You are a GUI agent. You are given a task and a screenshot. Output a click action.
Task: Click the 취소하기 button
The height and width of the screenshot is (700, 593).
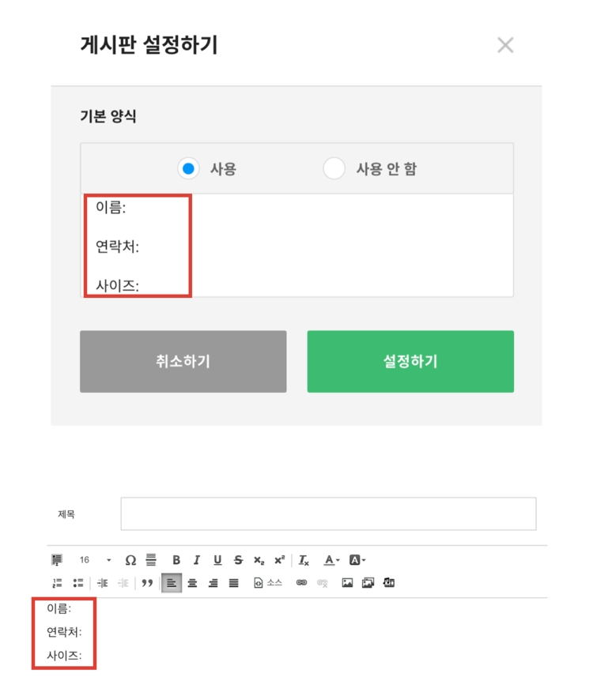(183, 362)
